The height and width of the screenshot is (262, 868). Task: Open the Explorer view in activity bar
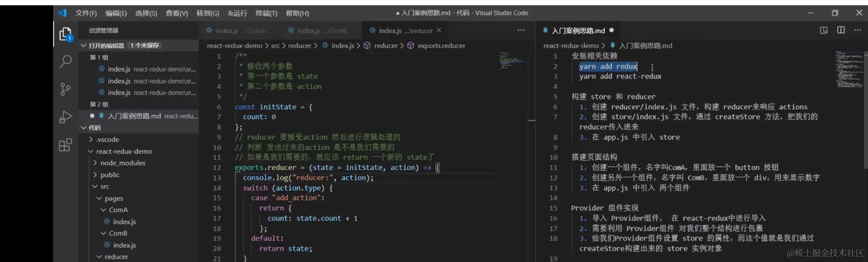tap(65, 34)
